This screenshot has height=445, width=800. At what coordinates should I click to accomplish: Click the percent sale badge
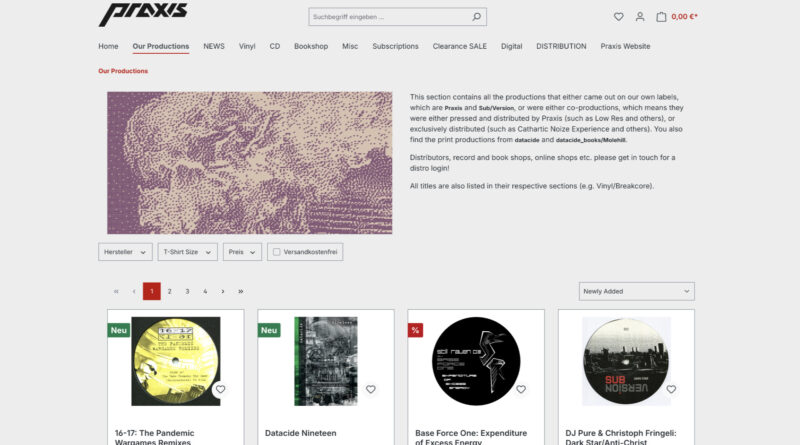415,330
